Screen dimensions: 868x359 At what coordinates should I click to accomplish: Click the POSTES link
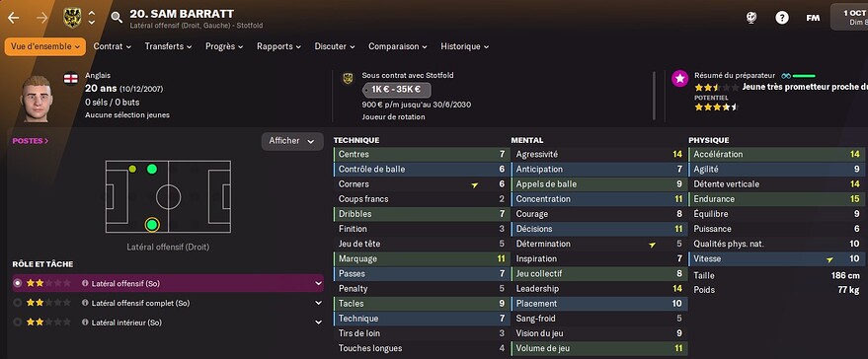pyautogui.click(x=31, y=141)
